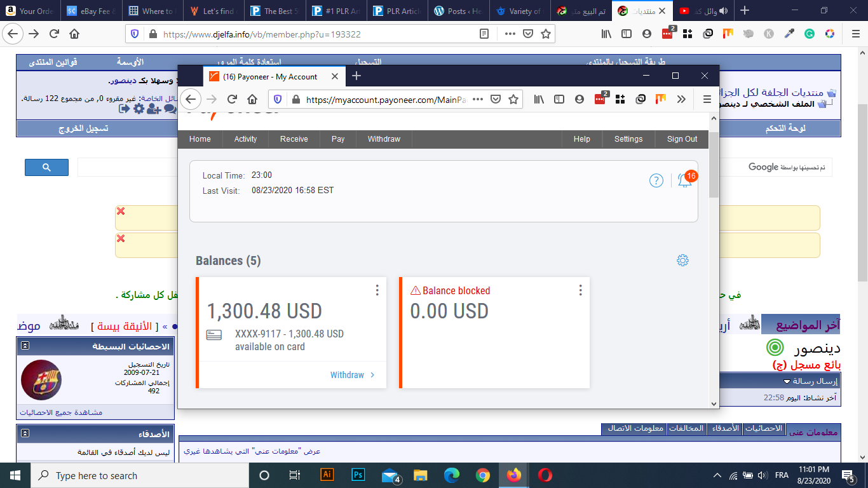The width and height of the screenshot is (868, 488).
Task: Open Balances settings gear icon
Action: tap(682, 260)
